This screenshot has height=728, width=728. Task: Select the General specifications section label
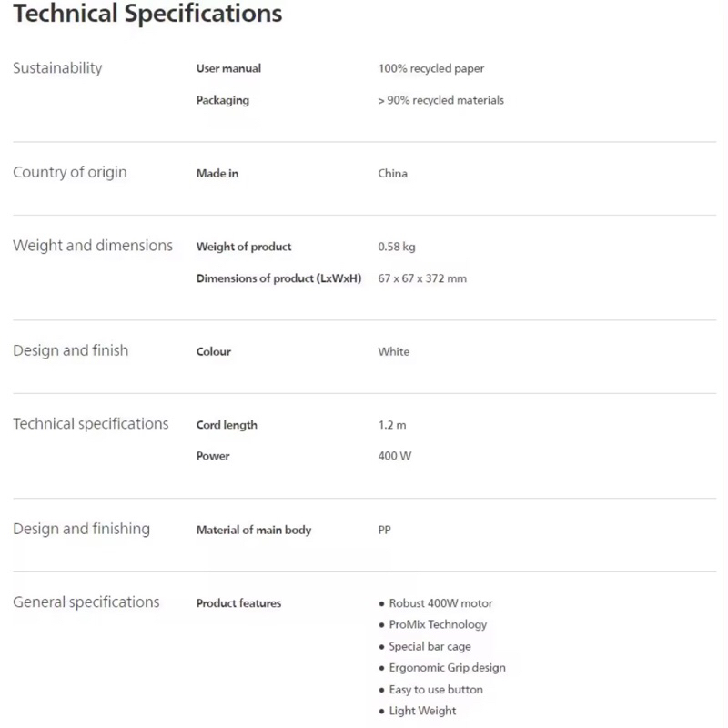[x=86, y=602]
